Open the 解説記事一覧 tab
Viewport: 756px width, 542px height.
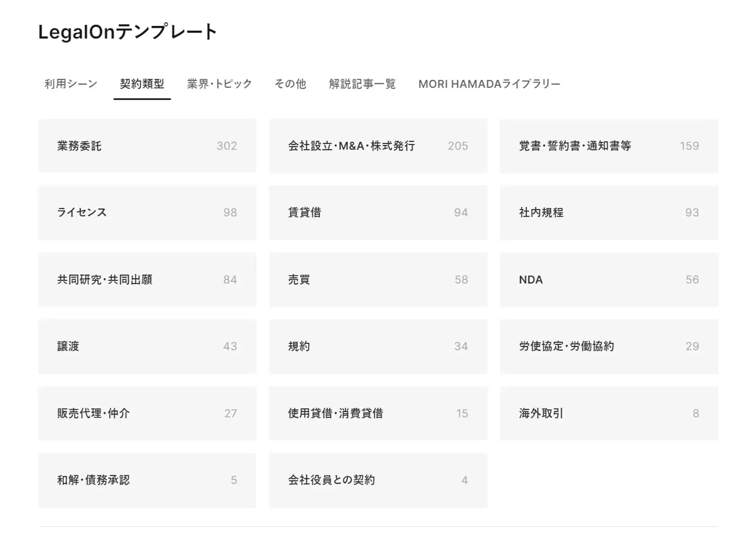pyautogui.click(x=362, y=84)
